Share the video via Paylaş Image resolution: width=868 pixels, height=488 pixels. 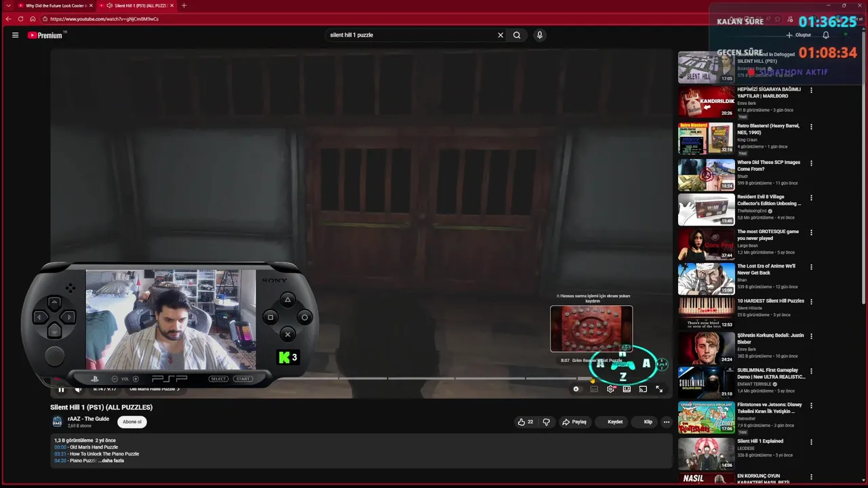click(574, 422)
